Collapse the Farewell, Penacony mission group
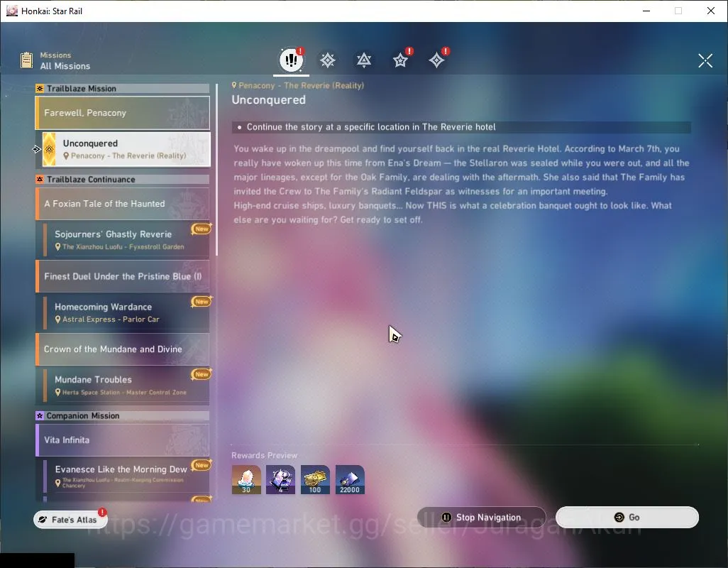 (x=123, y=113)
